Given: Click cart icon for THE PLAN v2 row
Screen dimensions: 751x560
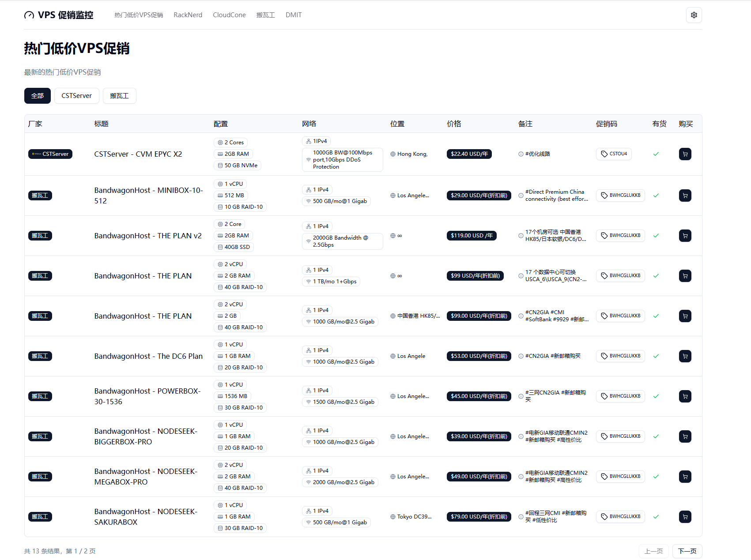Looking at the screenshot, I should tap(685, 236).
